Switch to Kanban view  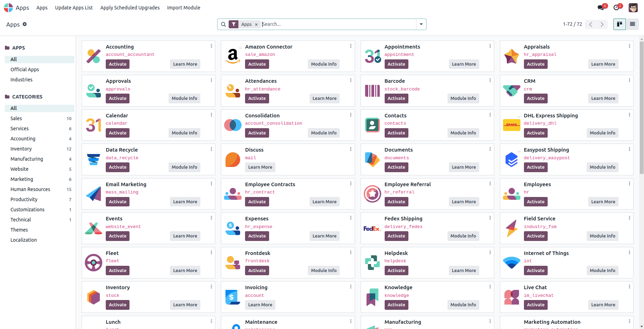[x=620, y=24]
